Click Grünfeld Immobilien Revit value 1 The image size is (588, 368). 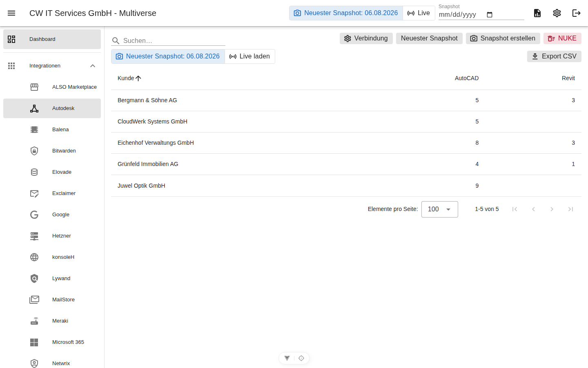point(573,164)
